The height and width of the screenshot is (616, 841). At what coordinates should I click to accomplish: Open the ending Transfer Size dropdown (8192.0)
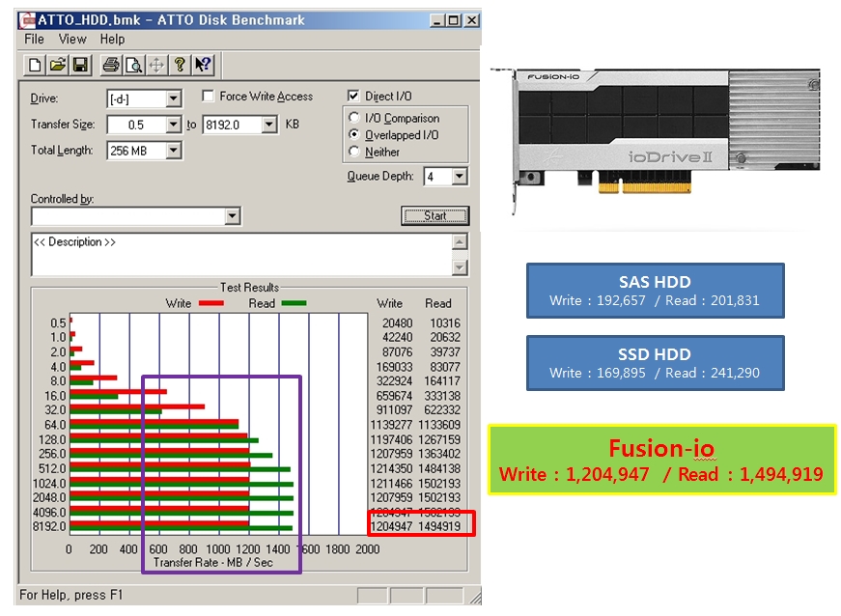point(269,125)
